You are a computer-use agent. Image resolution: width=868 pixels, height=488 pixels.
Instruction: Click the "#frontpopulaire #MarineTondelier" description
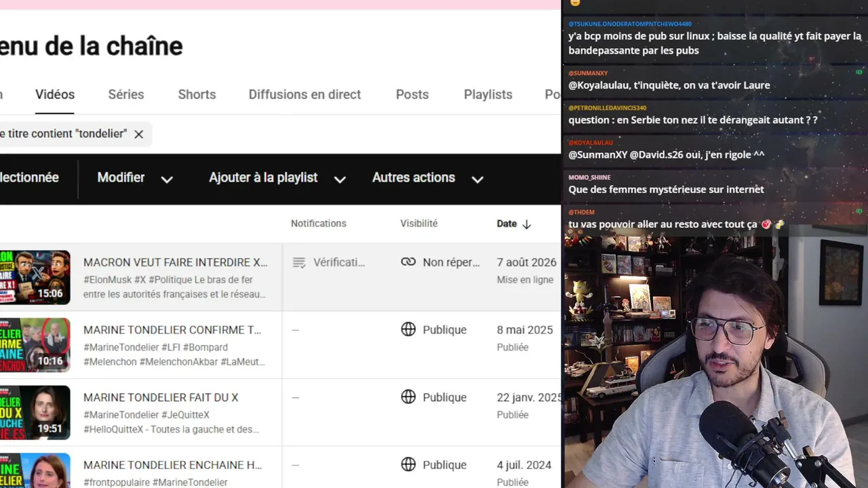coord(155,483)
